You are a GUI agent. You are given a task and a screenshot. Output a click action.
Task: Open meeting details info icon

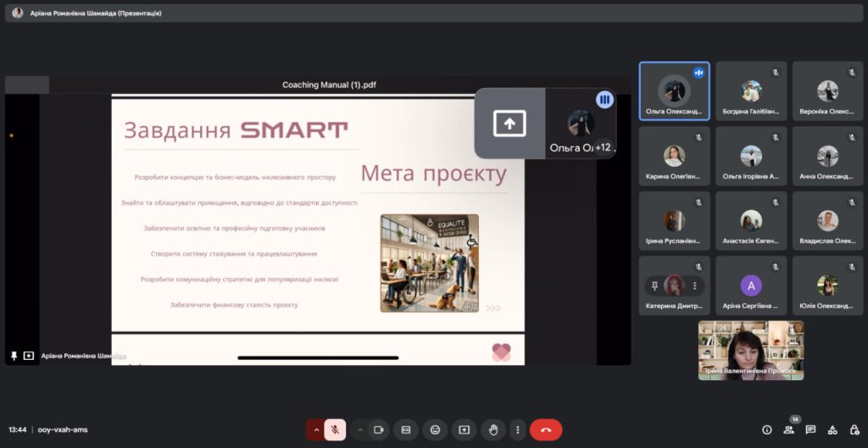tap(767, 429)
